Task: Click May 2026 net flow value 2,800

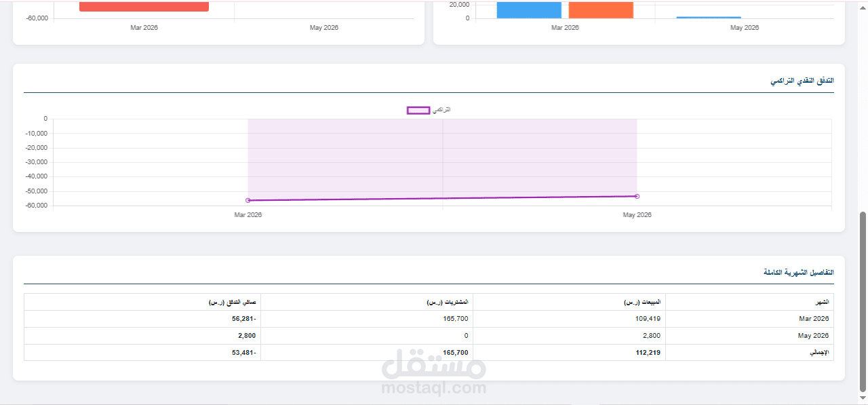Action: [x=247, y=335]
